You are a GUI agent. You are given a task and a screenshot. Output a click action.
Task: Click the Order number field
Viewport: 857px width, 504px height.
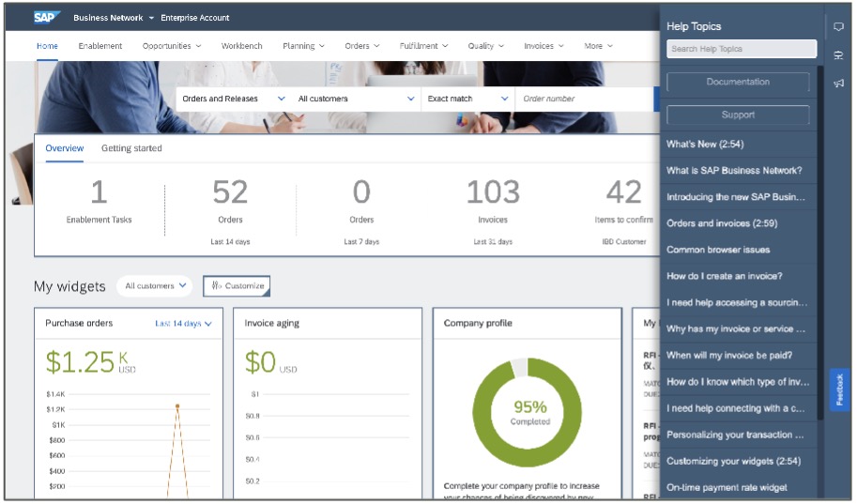click(584, 99)
